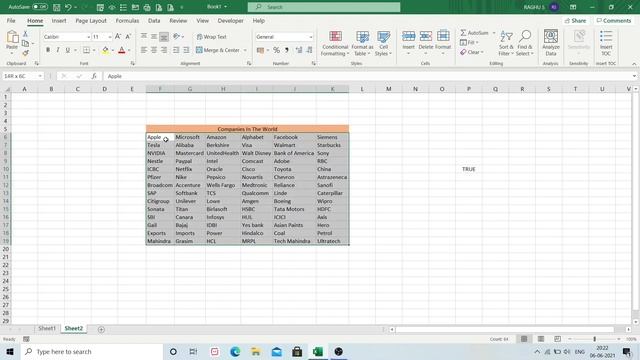Image resolution: width=640 pixels, height=360 pixels.
Task: Switch to the Developer tab
Action: click(230, 20)
